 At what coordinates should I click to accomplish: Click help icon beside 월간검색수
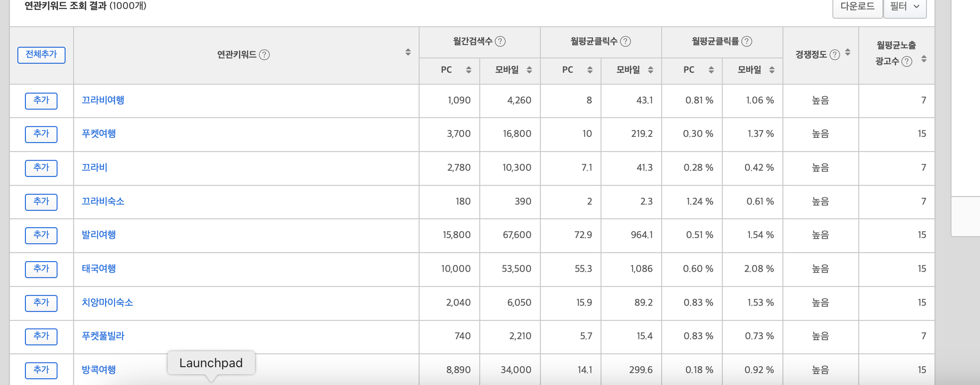pyautogui.click(x=500, y=42)
